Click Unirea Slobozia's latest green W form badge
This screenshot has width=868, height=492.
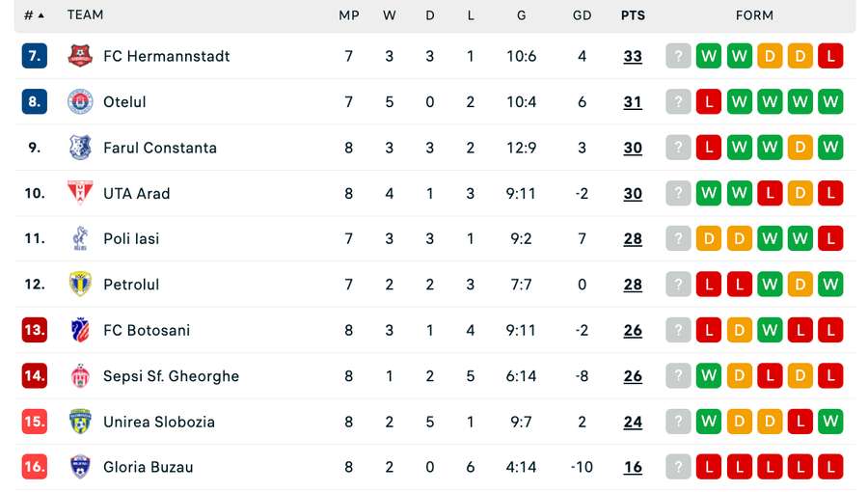point(709,422)
